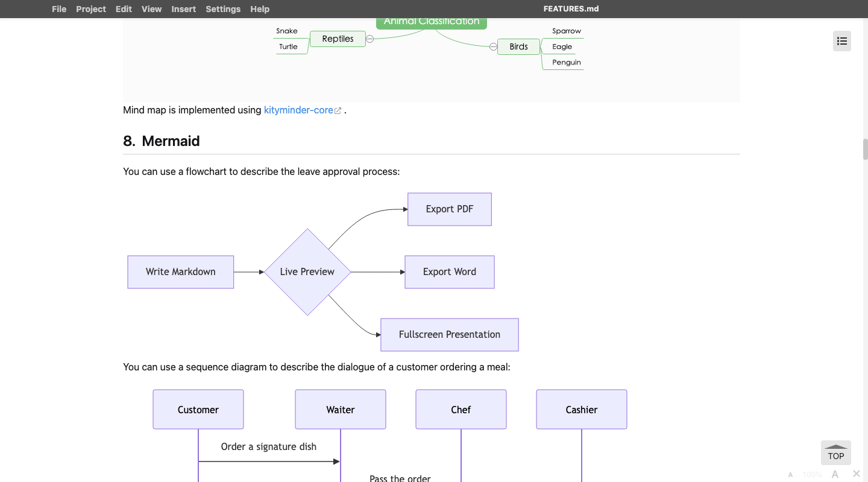The height and width of the screenshot is (482, 868).
Task: Open the View menu
Action: (x=151, y=9)
